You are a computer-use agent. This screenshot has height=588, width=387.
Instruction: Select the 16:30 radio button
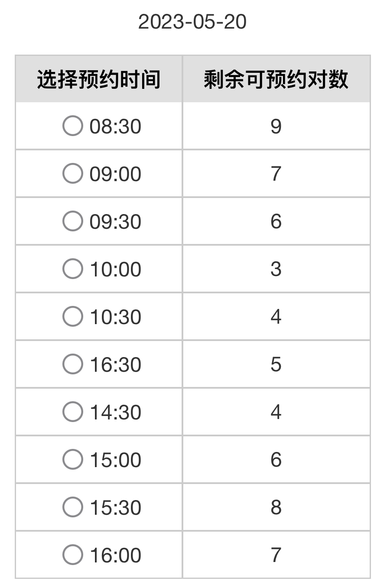pyautogui.click(x=72, y=364)
